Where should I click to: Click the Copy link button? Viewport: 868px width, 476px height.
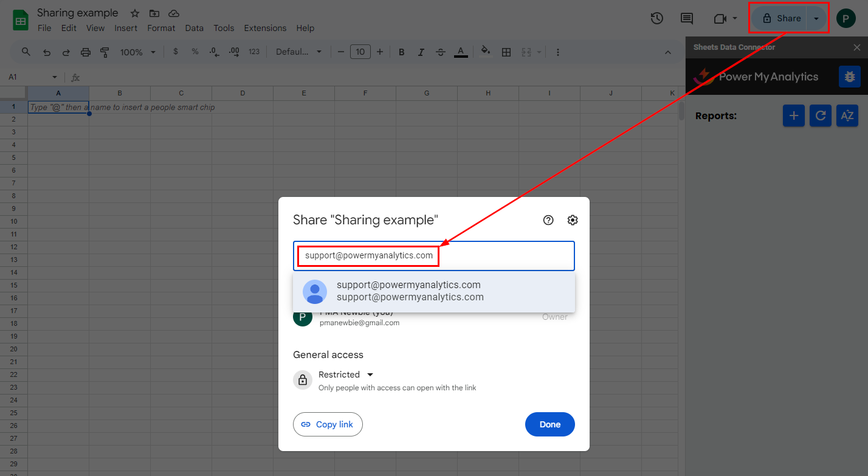point(328,424)
